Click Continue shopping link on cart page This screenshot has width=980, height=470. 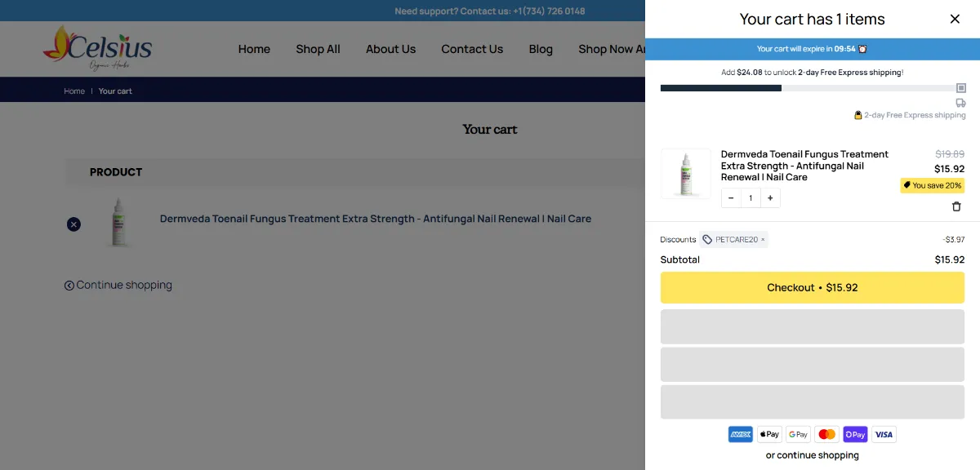118,285
